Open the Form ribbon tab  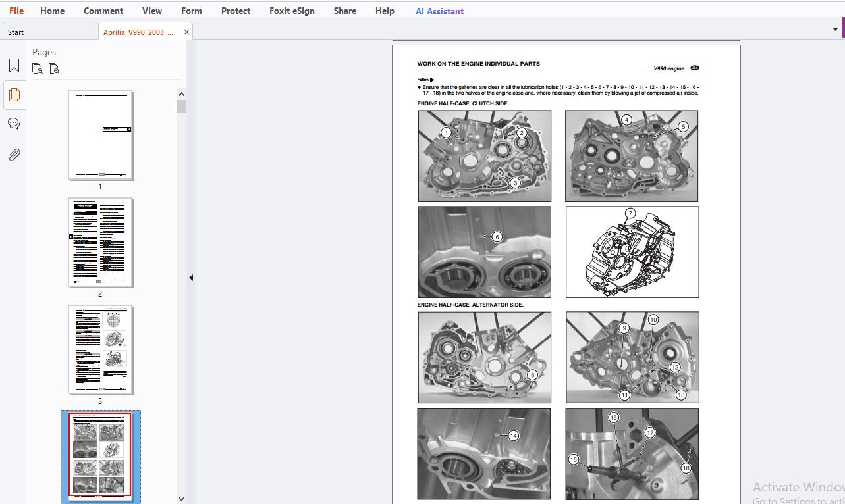point(192,11)
